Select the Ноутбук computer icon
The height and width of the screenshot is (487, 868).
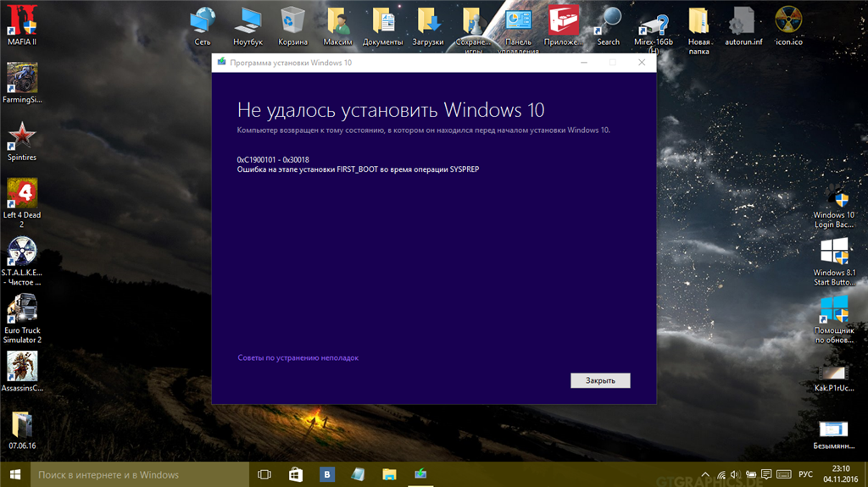point(248,25)
